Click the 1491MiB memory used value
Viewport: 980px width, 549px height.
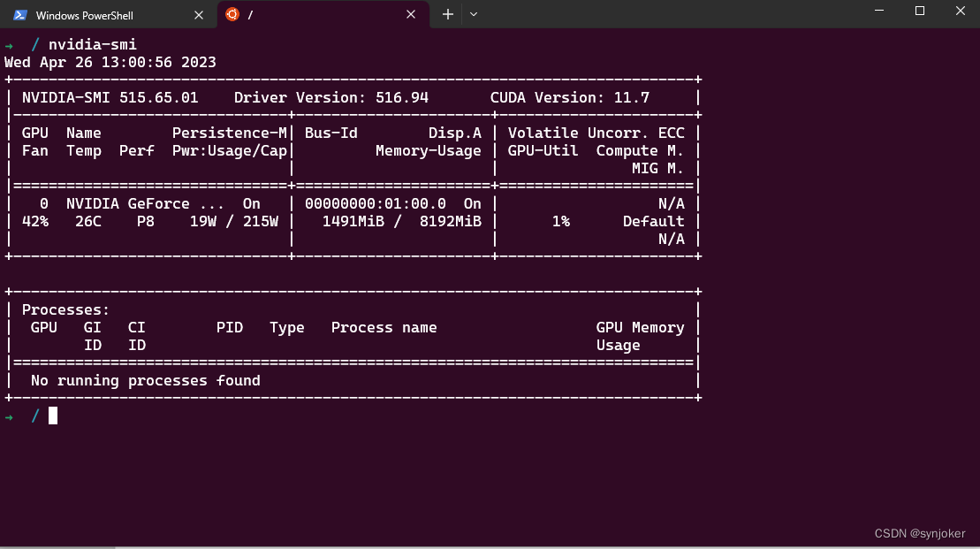(x=353, y=221)
